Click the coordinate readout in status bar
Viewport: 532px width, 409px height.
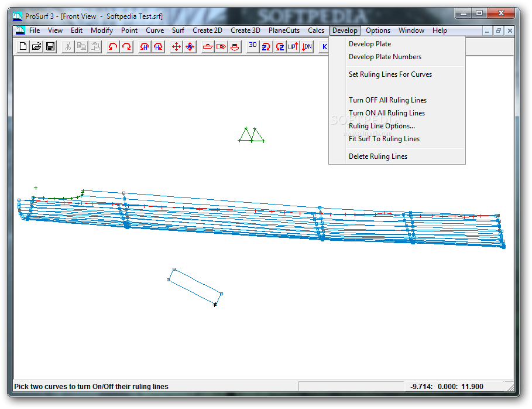coord(447,387)
